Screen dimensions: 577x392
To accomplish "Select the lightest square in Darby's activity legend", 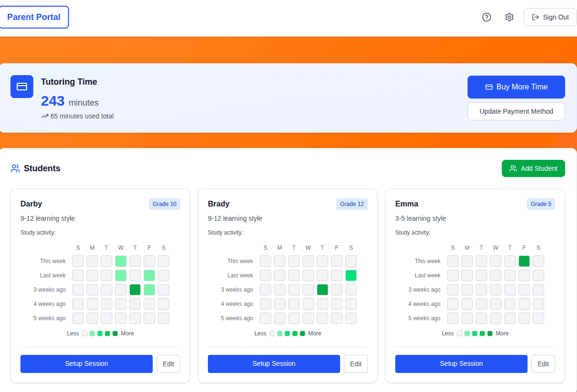I will (85, 333).
